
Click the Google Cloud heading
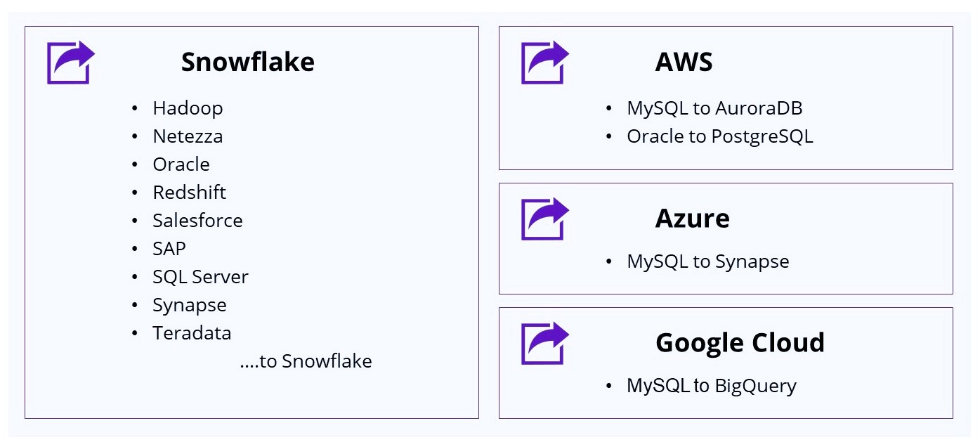pos(740,343)
